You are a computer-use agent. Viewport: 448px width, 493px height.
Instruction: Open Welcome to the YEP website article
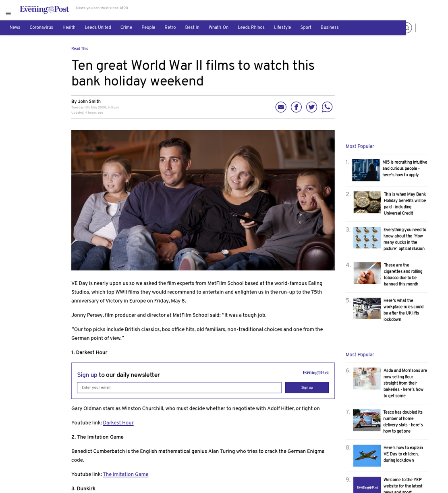403,486
